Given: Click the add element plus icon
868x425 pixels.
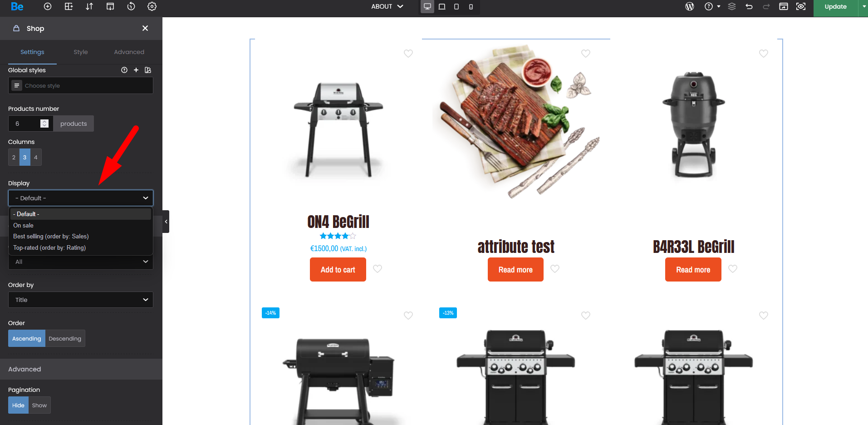Looking at the screenshot, I should point(48,6).
